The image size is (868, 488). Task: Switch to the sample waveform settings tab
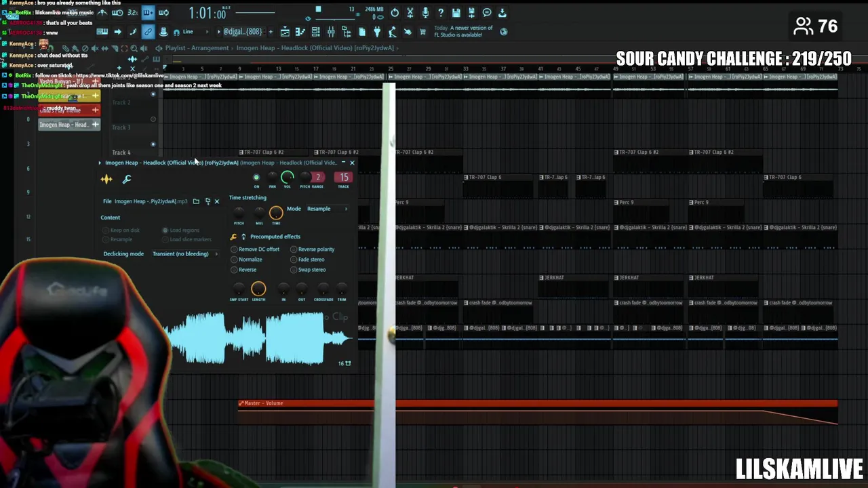pos(106,179)
